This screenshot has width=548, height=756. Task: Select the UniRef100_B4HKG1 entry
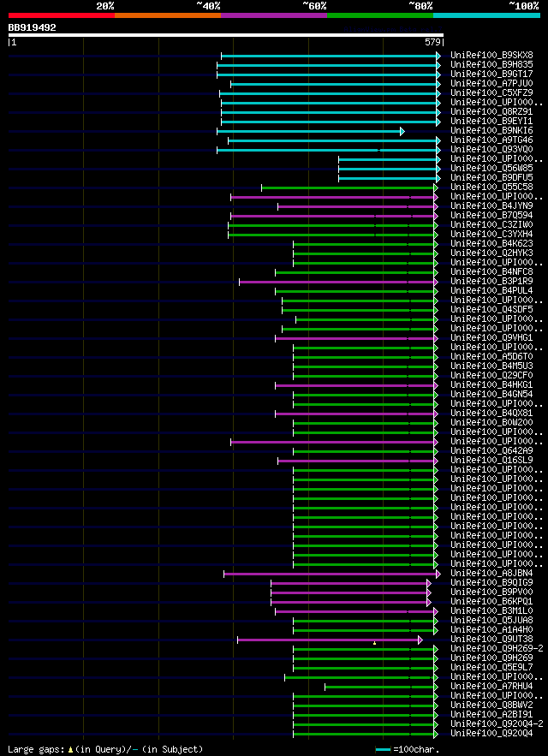click(491, 384)
